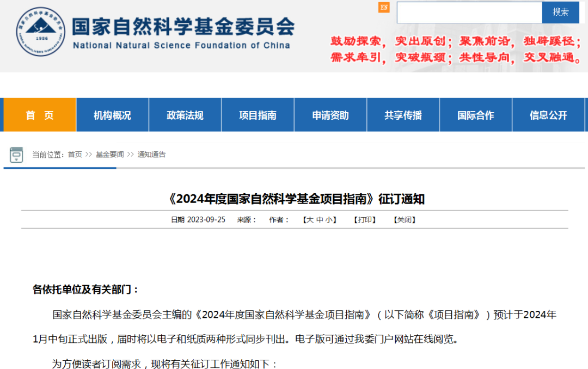Set font size to 大
This screenshot has width=588, height=369.
(x=310, y=220)
